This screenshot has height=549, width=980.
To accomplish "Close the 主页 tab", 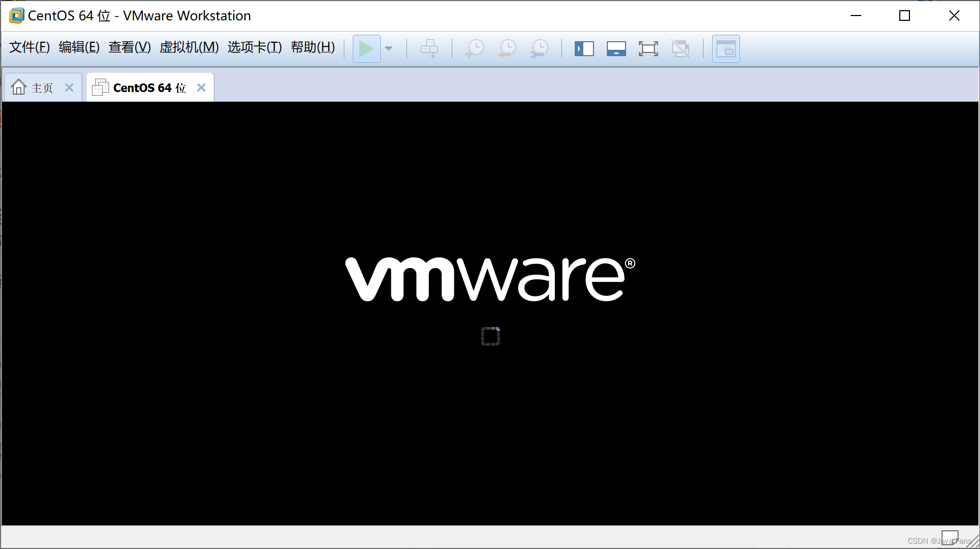I will click(x=69, y=88).
